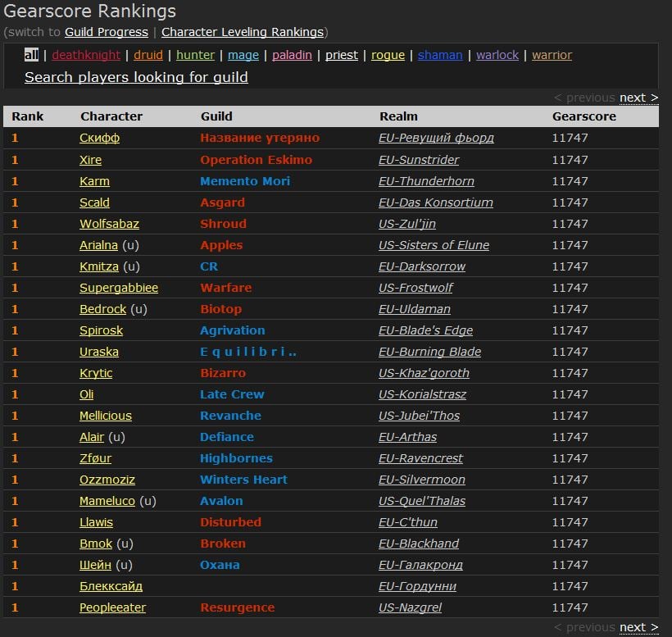Filter rankings by druid class
Image resolution: width=672 pixels, height=637 pixels.
click(148, 55)
